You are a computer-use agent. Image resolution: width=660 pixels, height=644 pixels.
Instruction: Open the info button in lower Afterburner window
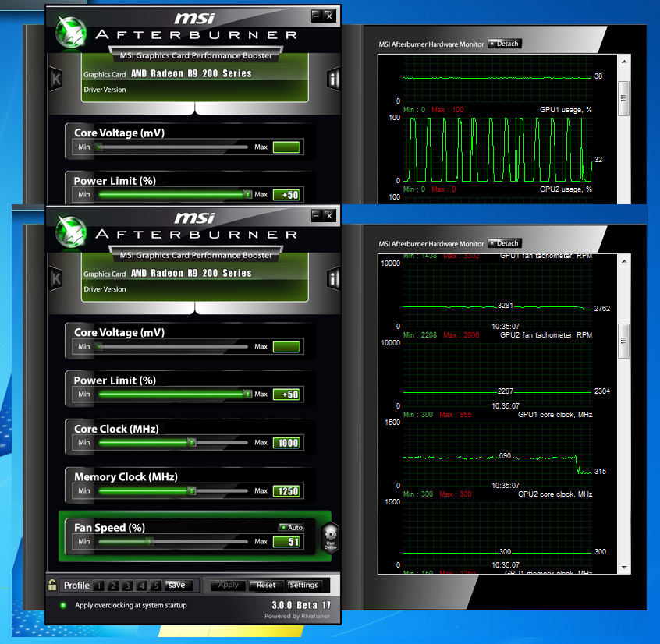click(333, 278)
